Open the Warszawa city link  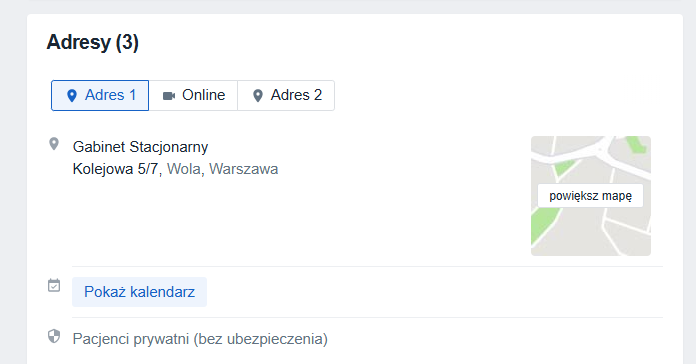[244, 169]
